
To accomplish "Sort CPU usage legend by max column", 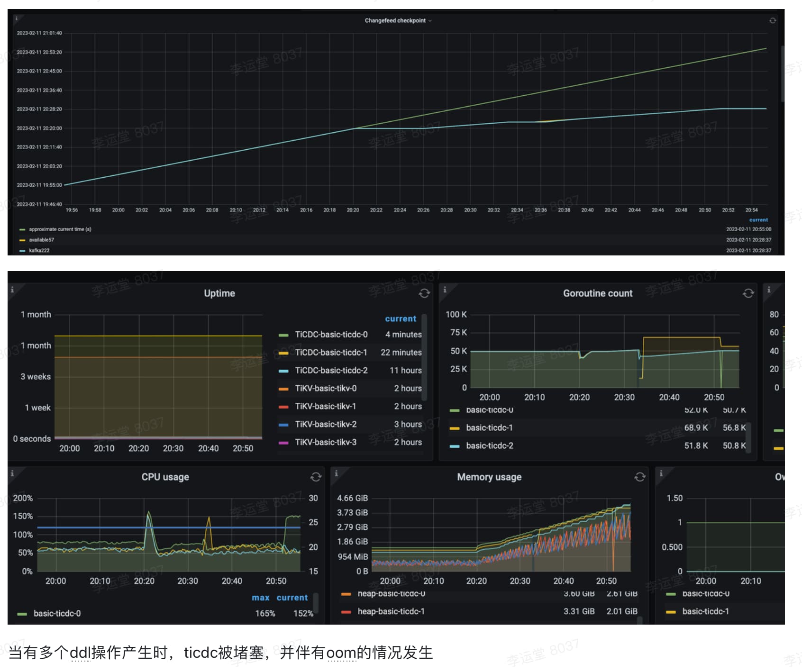I will point(260,598).
